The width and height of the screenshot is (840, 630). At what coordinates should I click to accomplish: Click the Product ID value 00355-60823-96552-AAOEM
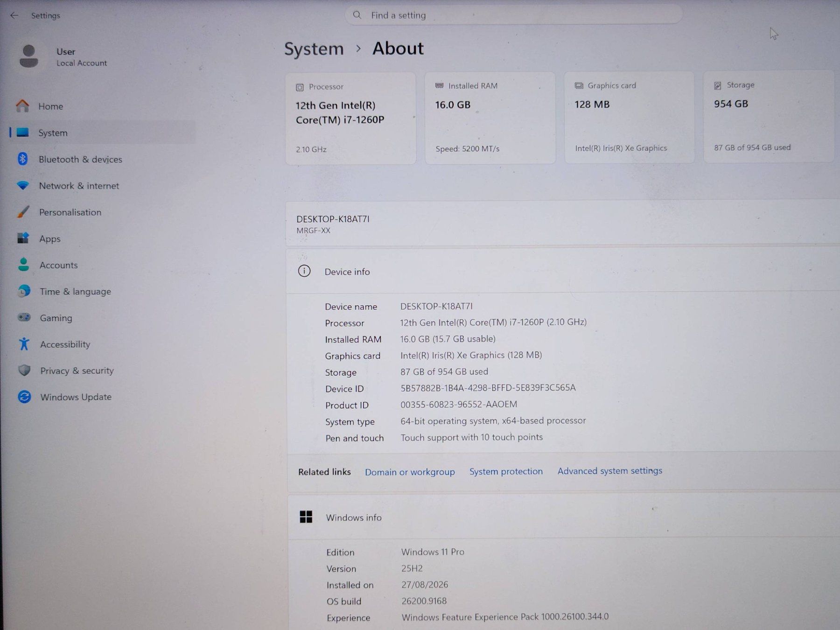click(459, 404)
